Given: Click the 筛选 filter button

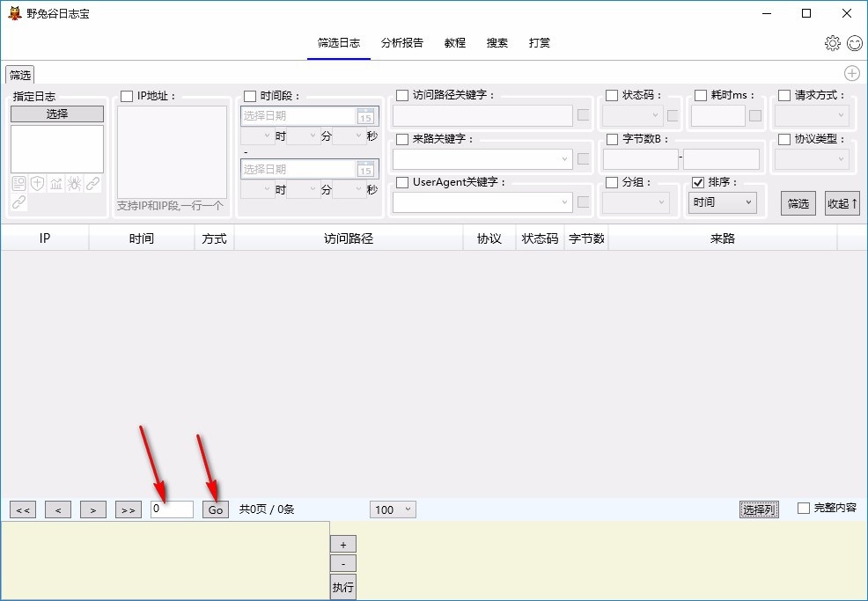Looking at the screenshot, I should (798, 203).
